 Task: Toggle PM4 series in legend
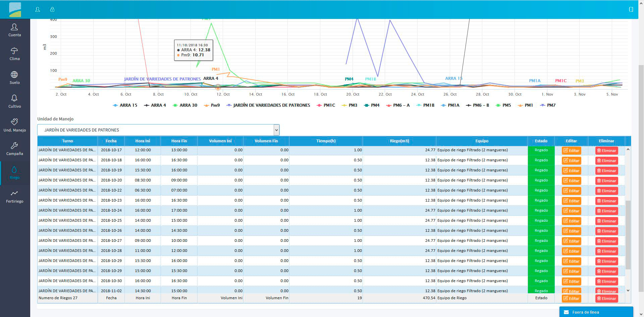(372, 105)
